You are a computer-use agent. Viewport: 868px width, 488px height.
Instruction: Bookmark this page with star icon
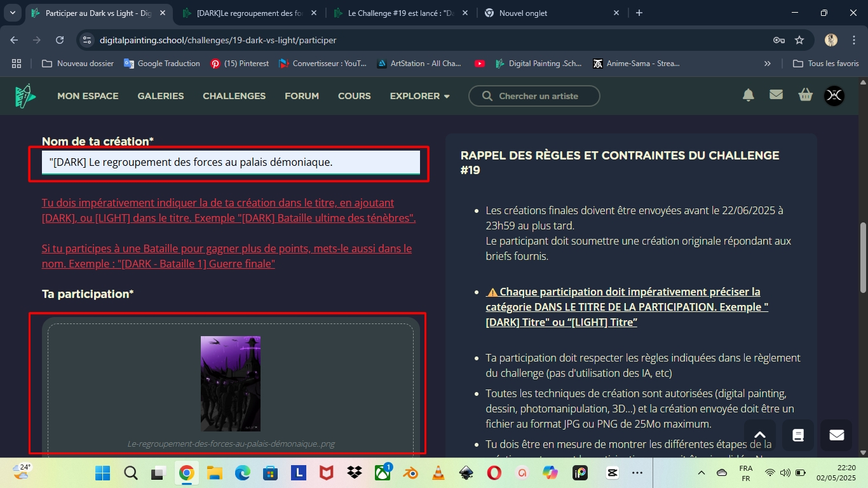coord(799,40)
